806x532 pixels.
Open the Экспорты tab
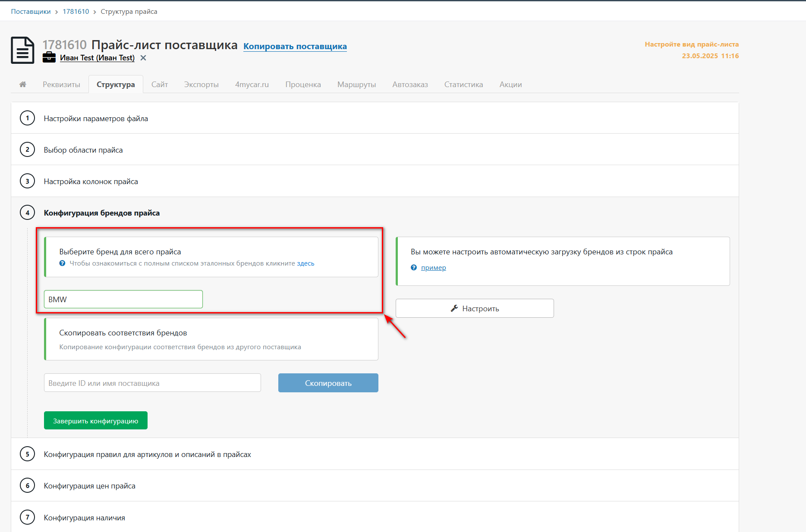click(201, 84)
